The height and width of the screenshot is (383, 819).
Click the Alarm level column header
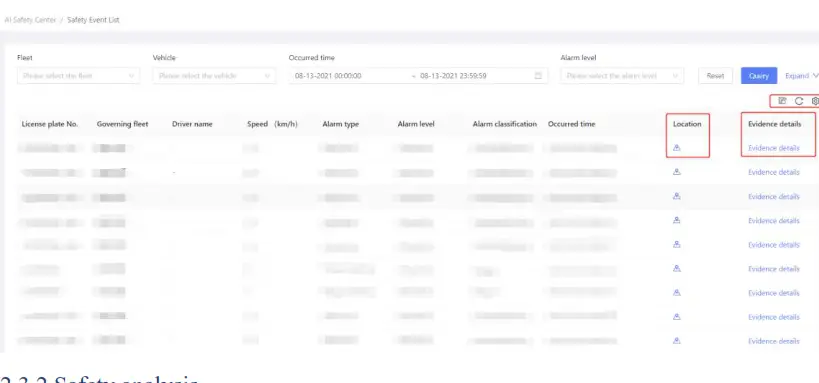tap(416, 124)
